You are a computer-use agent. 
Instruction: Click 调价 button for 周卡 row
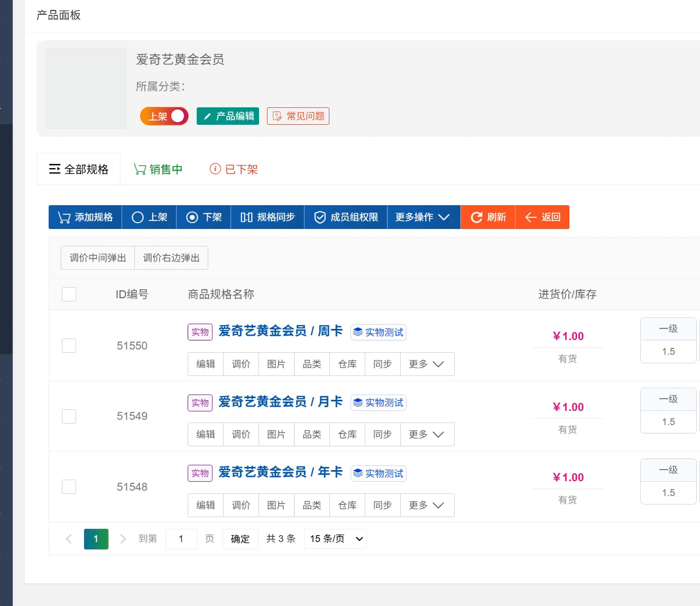241,364
